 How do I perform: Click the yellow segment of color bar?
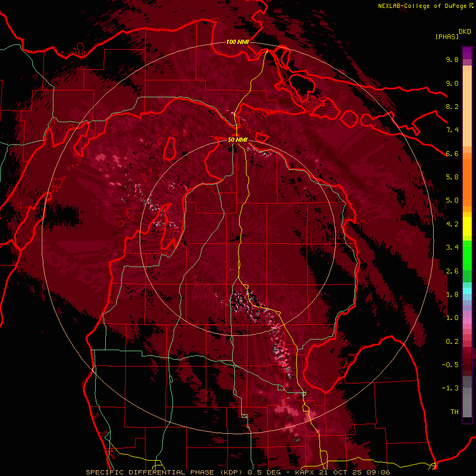coord(467,226)
